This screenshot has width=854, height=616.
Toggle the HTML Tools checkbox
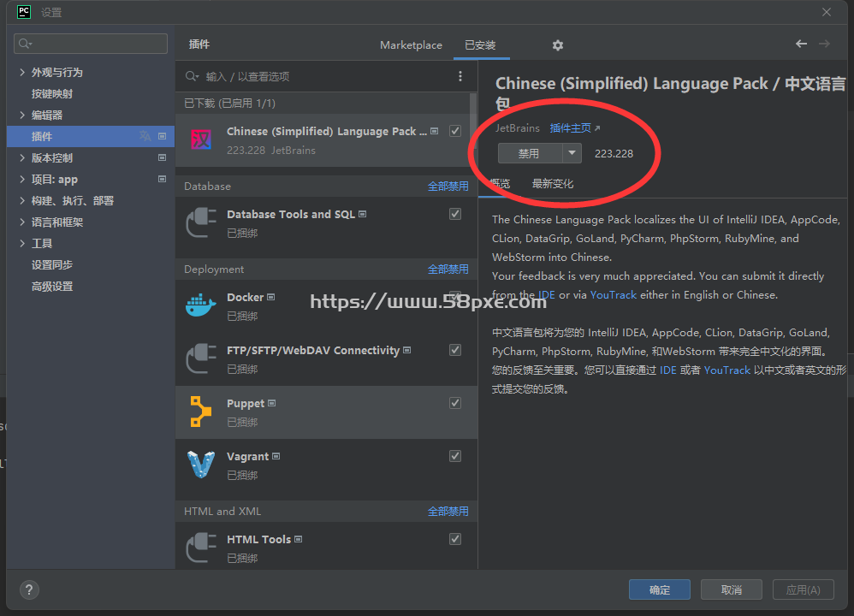click(455, 539)
